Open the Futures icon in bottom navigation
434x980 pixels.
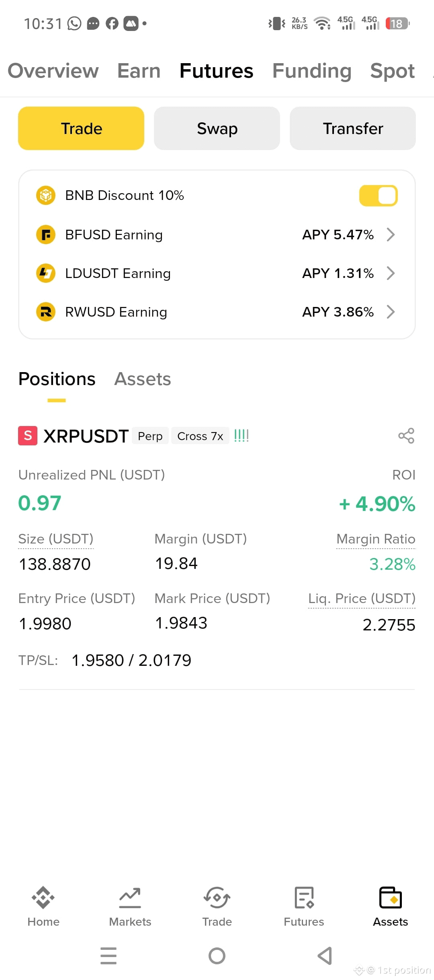[x=304, y=898]
